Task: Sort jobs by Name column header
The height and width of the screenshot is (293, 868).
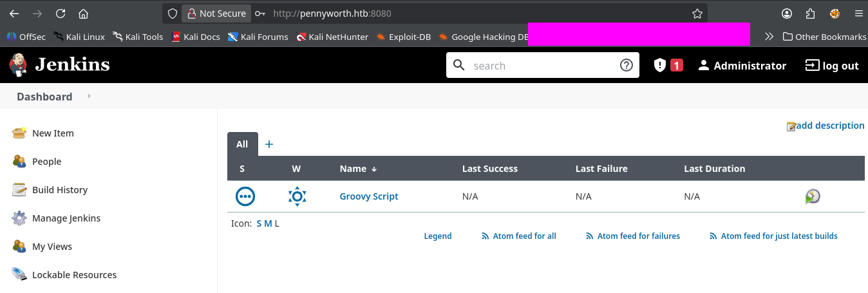Action: pyautogui.click(x=358, y=169)
